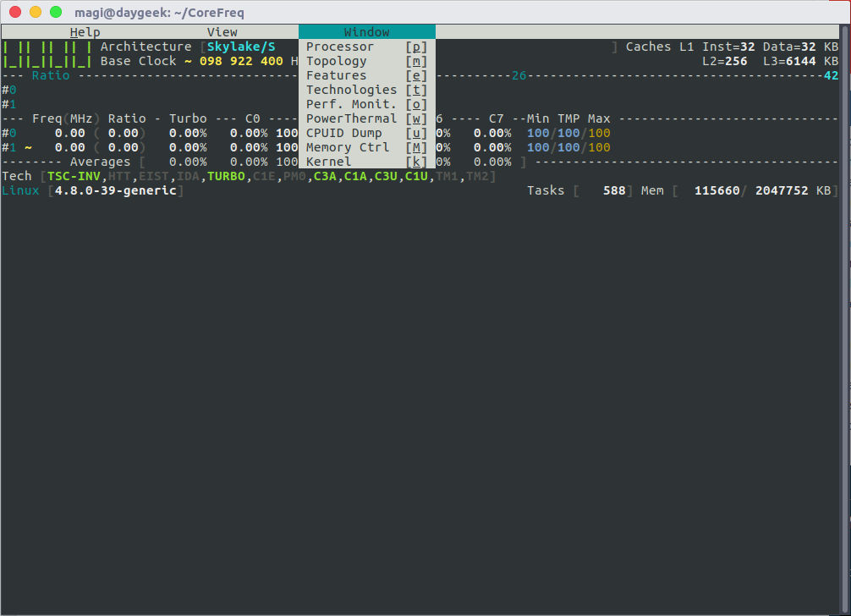This screenshot has height=616, width=851.
Task: Choose CPUID Dump entry
Action: coord(367,133)
